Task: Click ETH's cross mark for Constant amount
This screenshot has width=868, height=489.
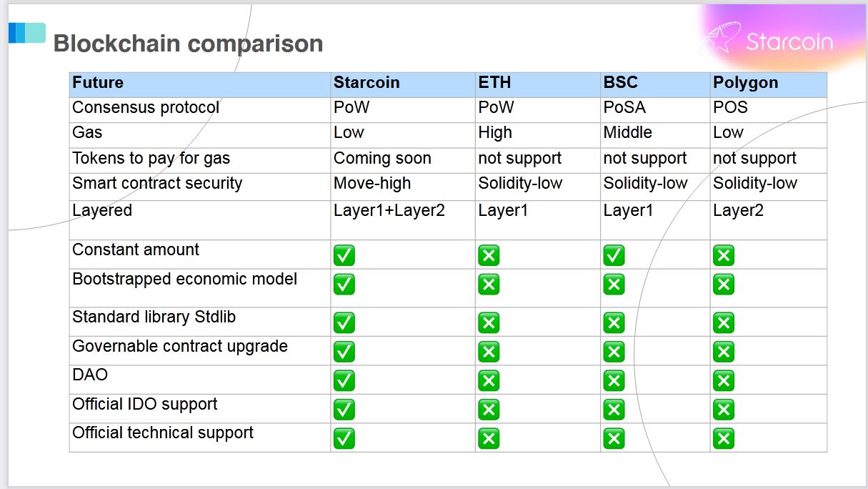Action: tap(489, 255)
